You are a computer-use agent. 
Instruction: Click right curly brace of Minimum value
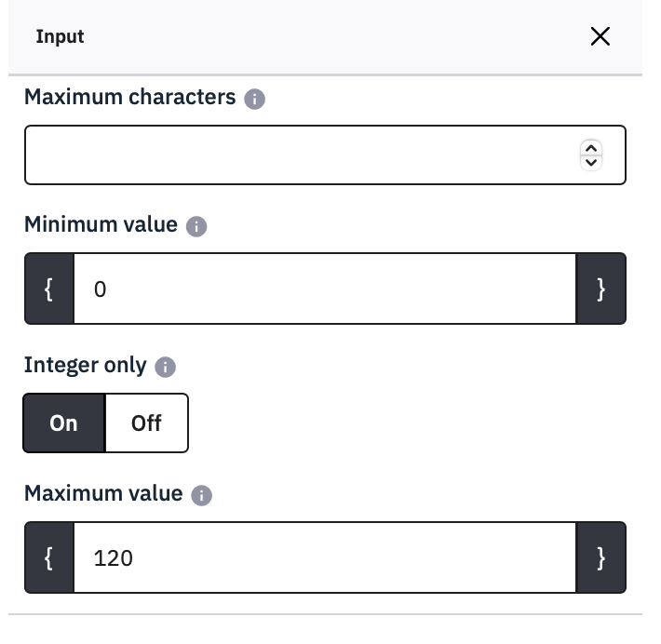pos(601,289)
